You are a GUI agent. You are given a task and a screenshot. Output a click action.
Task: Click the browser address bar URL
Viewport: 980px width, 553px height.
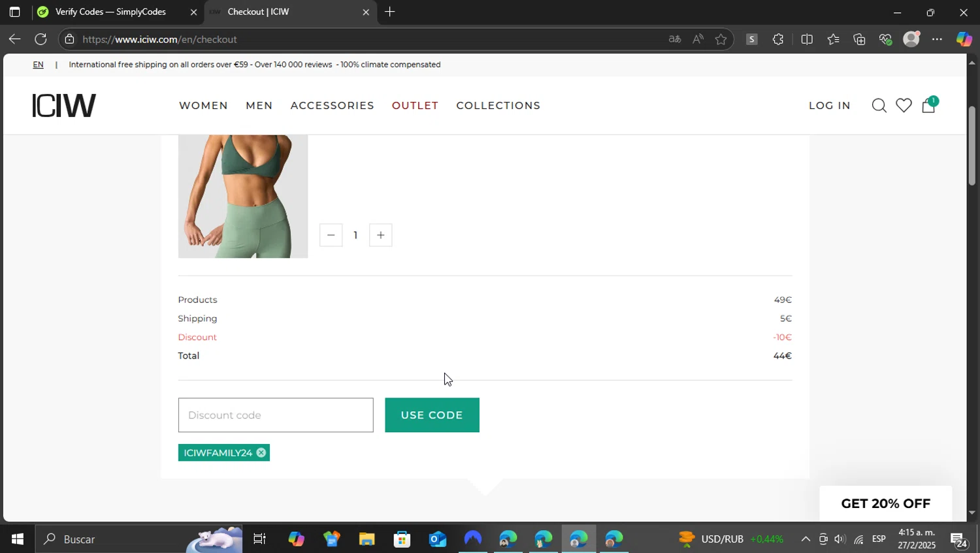159,39
